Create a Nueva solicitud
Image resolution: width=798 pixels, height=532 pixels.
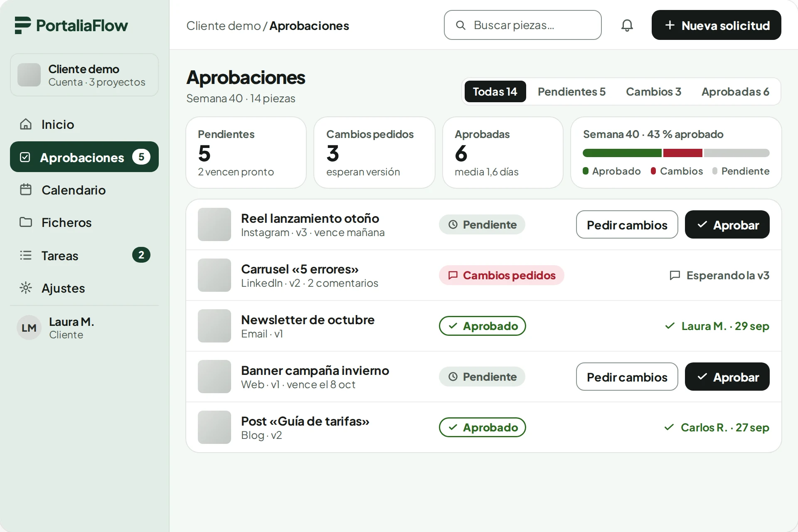point(717,25)
